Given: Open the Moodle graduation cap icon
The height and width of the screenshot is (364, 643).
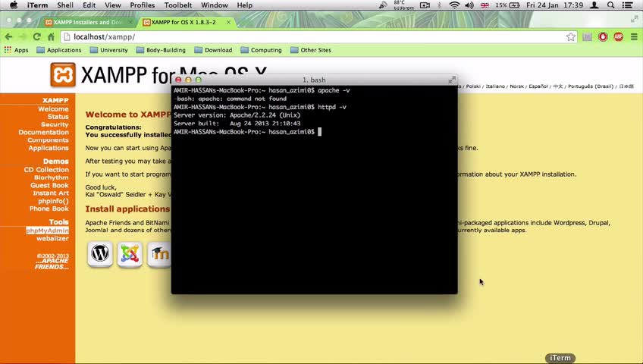Looking at the screenshot, I should click(159, 254).
